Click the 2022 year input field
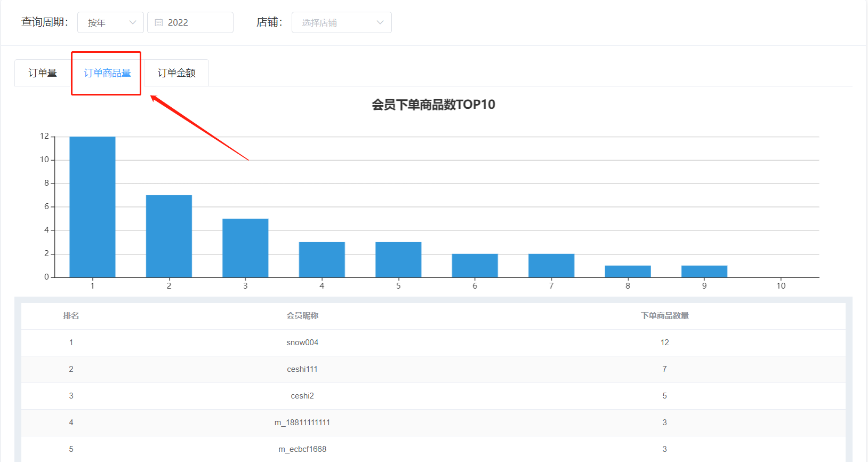868x462 pixels. 190,22
